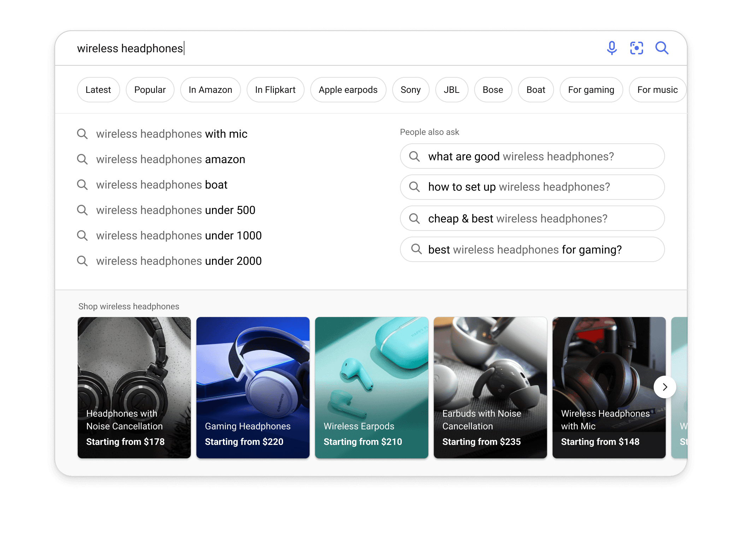Click magnifier icon in 'how to set up' question
The height and width of the screenshot is (560, 742).
414,187
